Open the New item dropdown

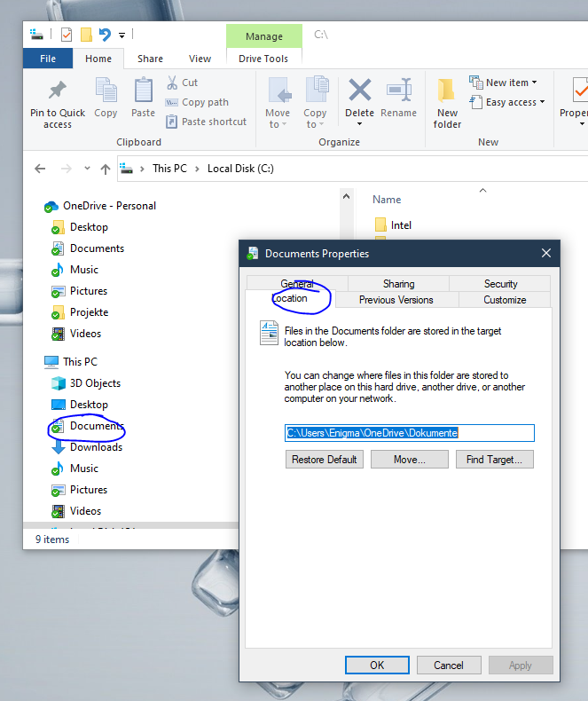tap(503, 83)
